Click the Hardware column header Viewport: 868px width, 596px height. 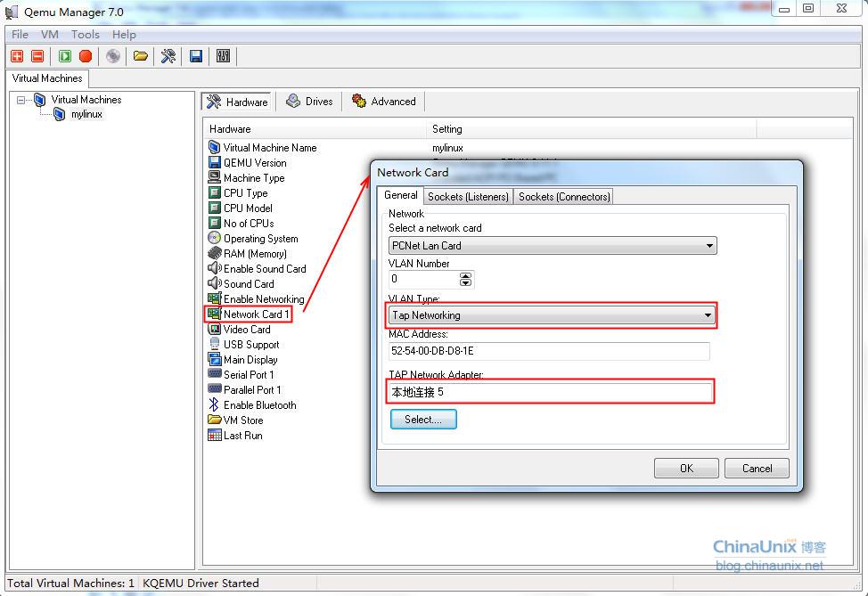pos(315,129)
